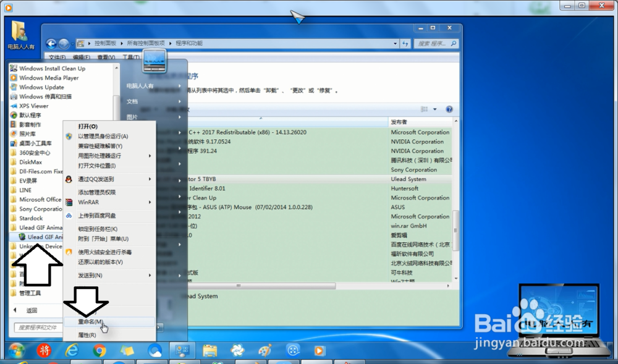Expand 图片 in the start menu right pane
618x364 pixels.
coord(154,117)
